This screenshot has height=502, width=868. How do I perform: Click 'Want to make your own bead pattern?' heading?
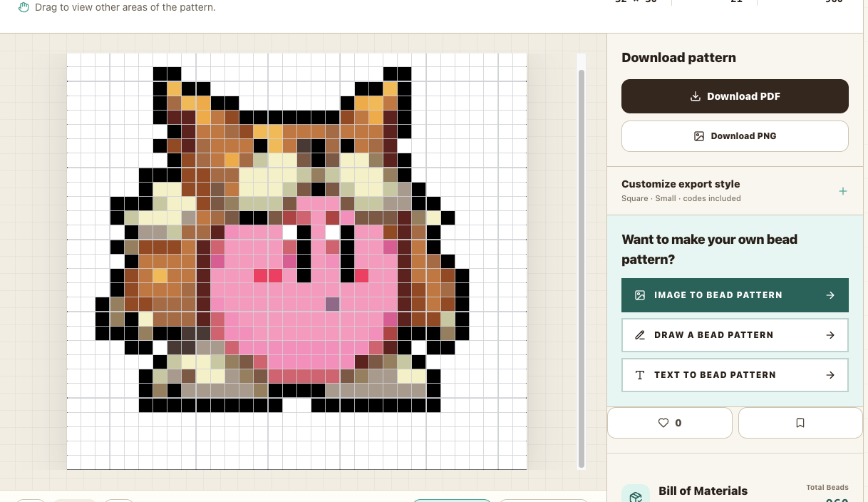[710, 249]
